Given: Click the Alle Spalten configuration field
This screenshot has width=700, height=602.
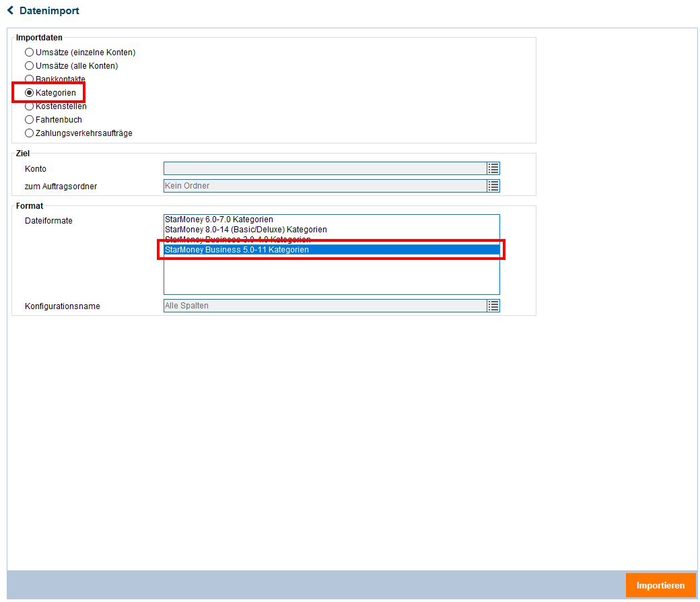Looking at the screenshot, I should (325, 306).
